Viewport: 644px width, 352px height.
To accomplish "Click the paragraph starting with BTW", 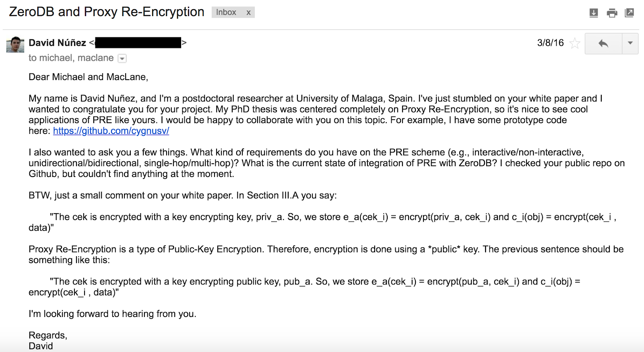I will click(x=183, y=196).
